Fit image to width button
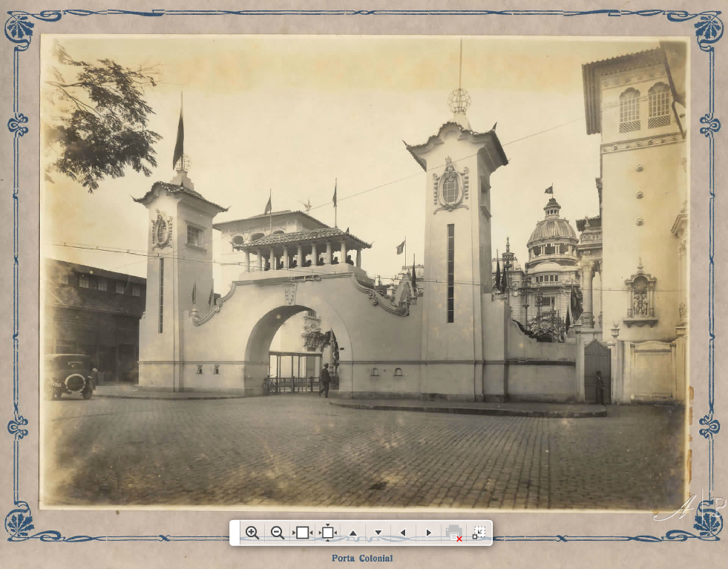Viewport: 728px width, 569px height. [x=302, y=533]
